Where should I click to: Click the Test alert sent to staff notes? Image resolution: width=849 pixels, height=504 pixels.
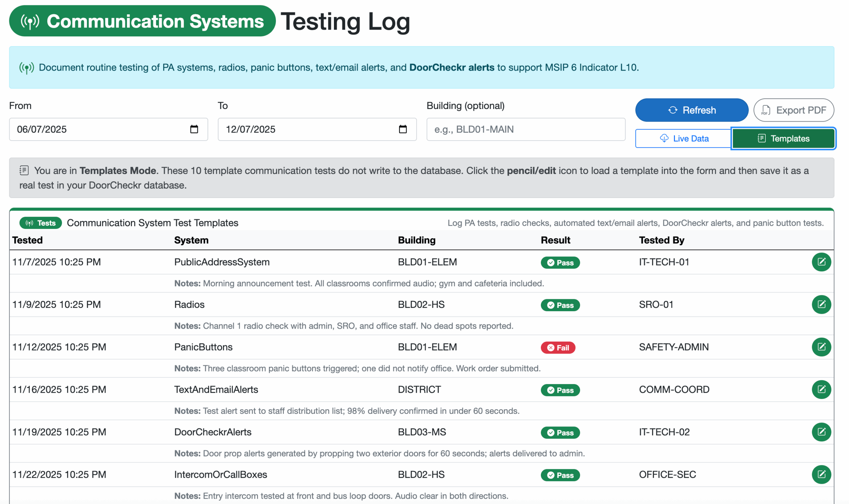click(x=347, y=411)
